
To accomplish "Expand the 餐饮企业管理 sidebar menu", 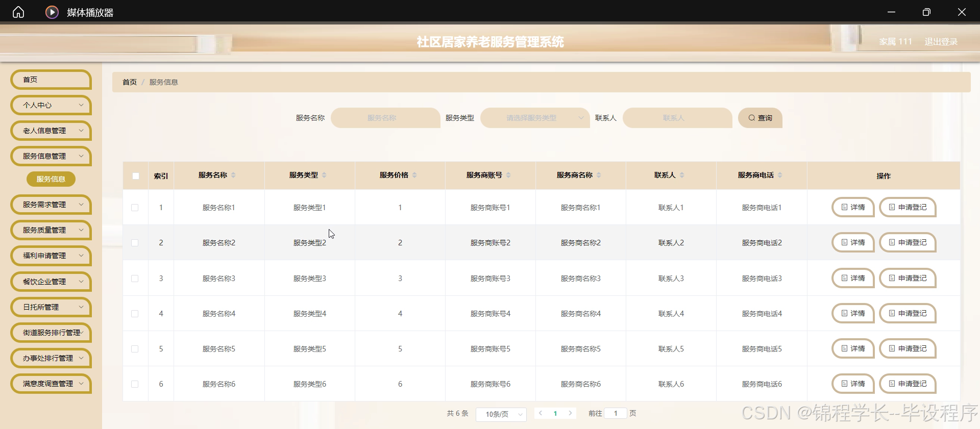I will coord(51,282).
